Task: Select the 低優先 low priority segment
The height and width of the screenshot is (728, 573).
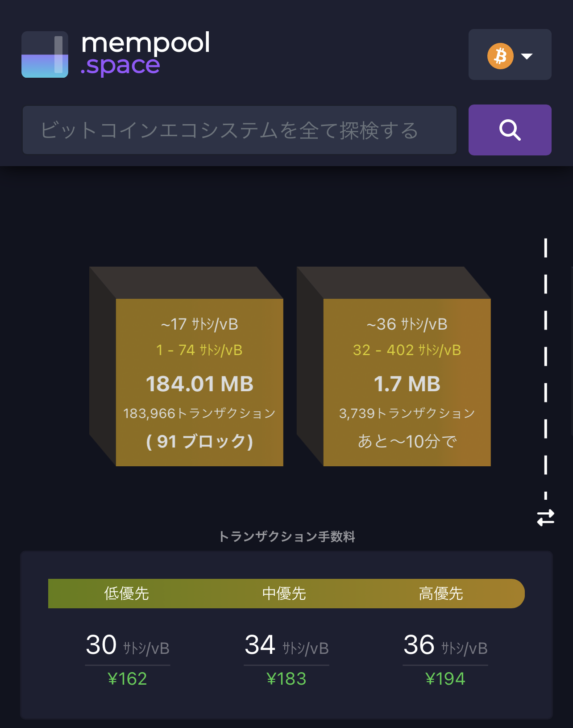Action: point(127,594)
